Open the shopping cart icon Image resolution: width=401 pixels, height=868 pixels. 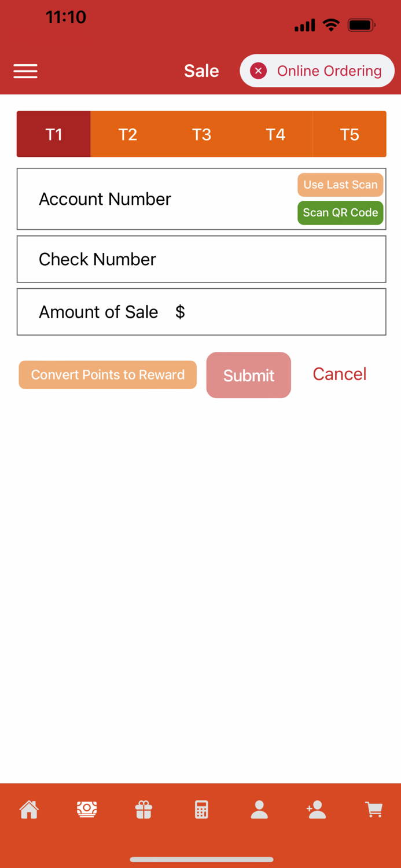[373, 810]
